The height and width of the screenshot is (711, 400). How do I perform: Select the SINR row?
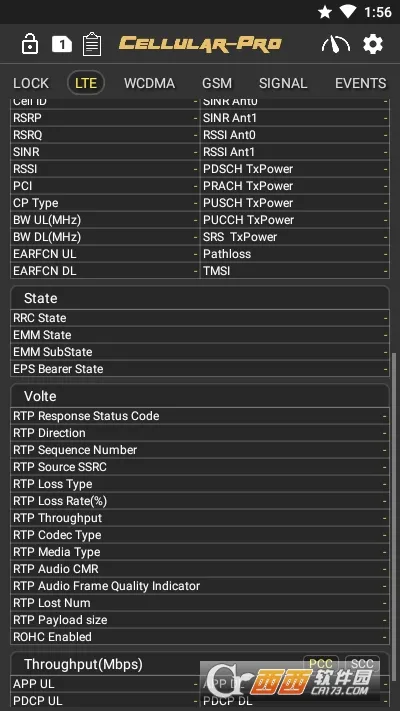pos(105,152)
